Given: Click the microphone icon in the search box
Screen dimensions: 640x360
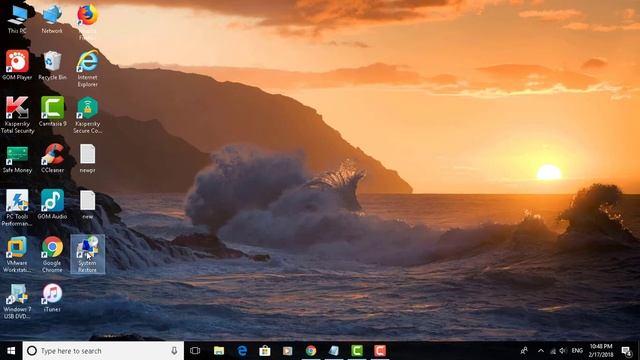Looking at the screenshot, I should point(174,351).
